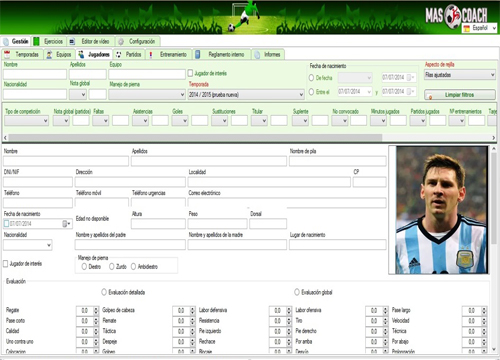Image resolution: width=500 pixels, height=360 pixels.
Task: Expand the Aspecto de rejilla dropdown
Action: pos(460,75)
